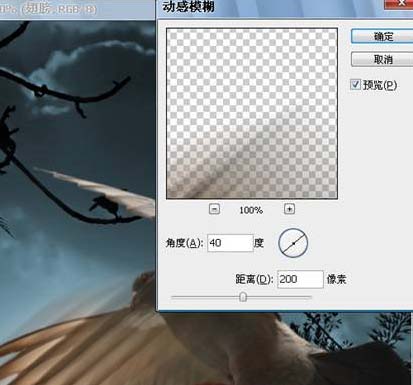Click the left end of distance slider track

[x=173, y=297]
